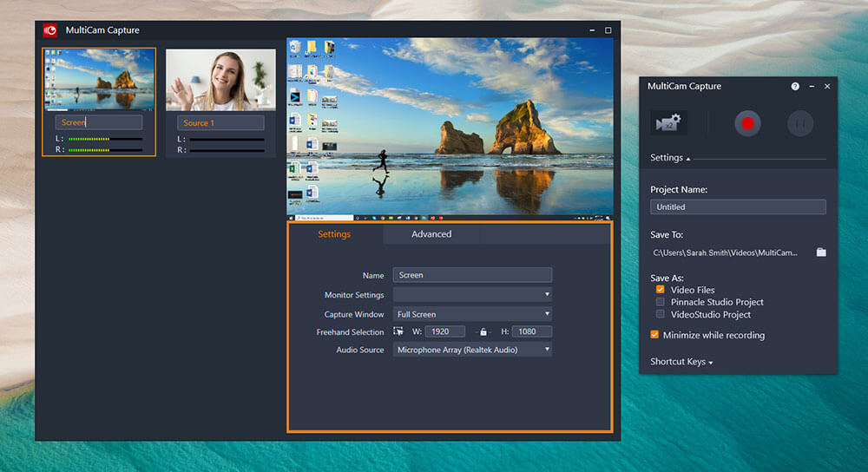Minimize the main MultiCam Capture window
This screenshot has width=868, height=472.
tap(592, 30)
